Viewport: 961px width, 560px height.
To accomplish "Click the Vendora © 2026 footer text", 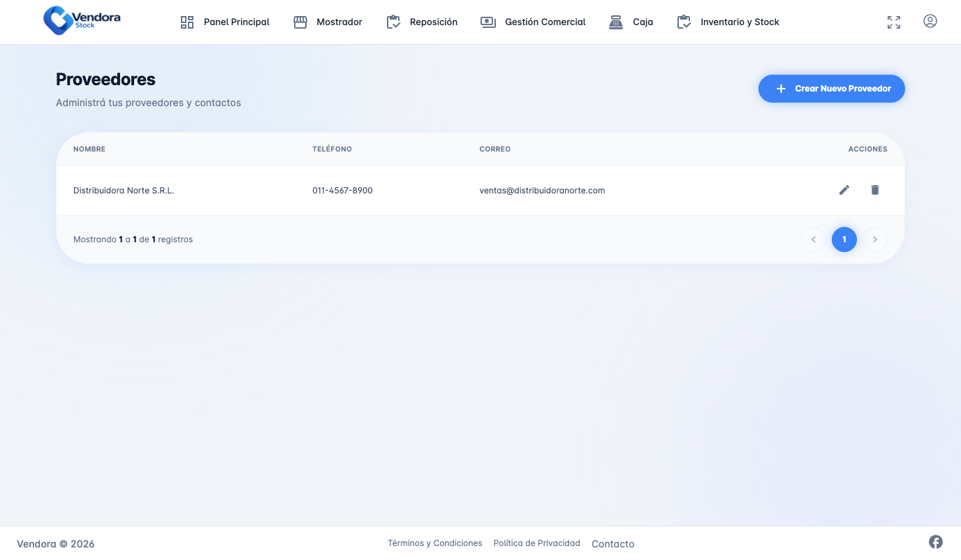I will tap(56, 544).
